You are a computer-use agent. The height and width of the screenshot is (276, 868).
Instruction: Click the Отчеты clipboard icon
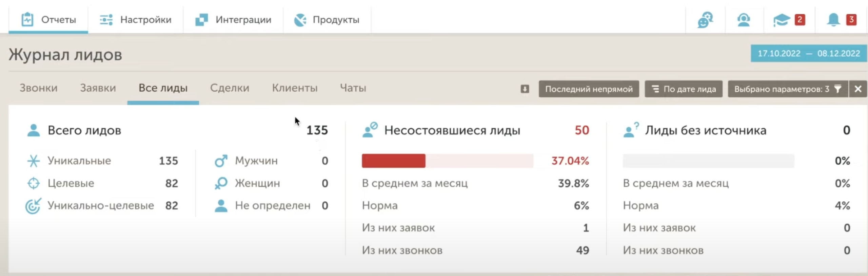[27, 19]
